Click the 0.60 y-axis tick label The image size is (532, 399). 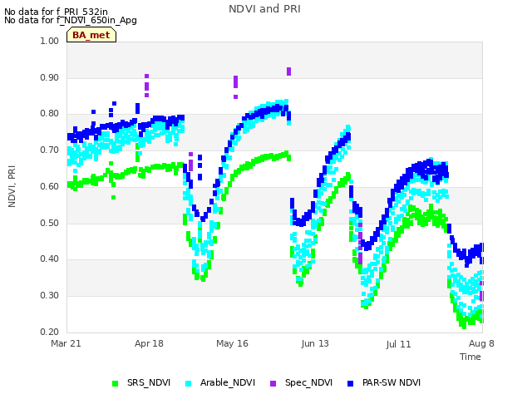[50, 186]
